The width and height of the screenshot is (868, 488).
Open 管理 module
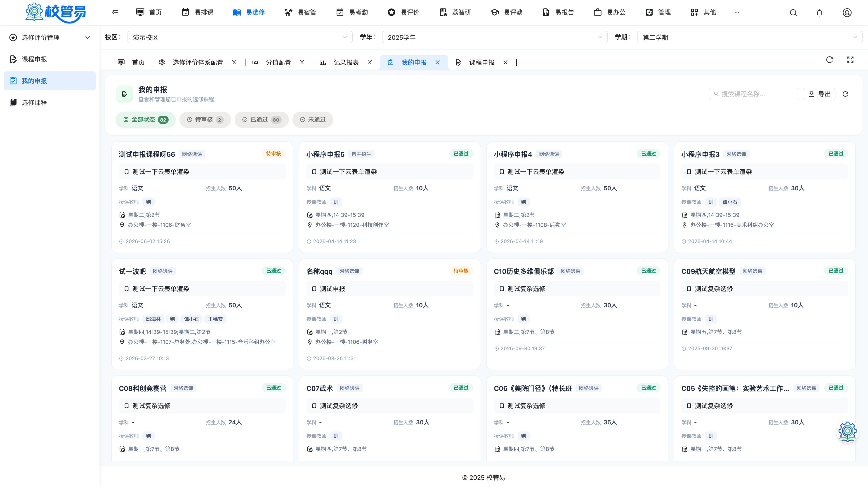point(658,12)
